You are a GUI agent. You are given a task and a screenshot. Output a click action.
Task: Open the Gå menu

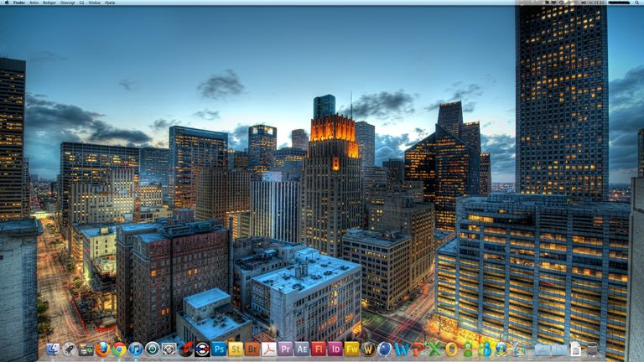(x=81, y=3)
